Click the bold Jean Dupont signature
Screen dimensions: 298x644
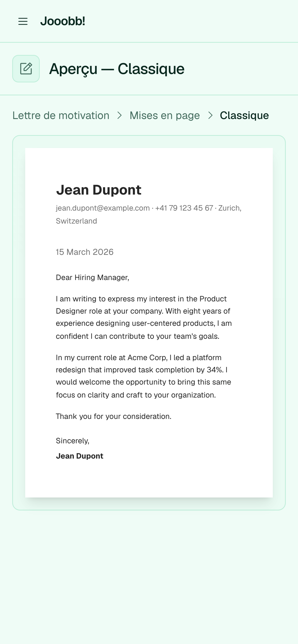tap(79, 456)
